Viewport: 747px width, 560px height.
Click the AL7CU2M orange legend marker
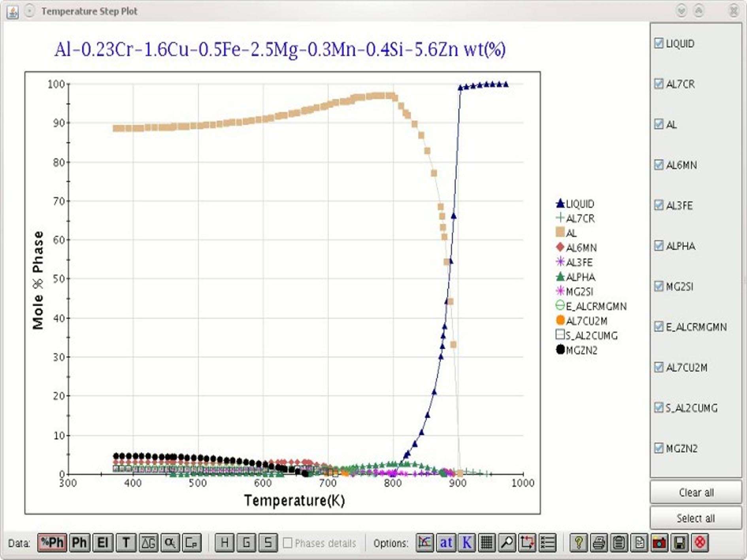point(560,321)
